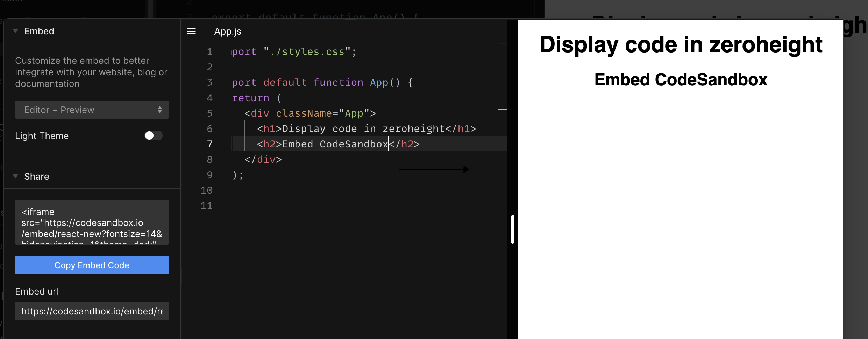Click the iframe embed code text box
The height and width of the screenshot is (339, 868).
click(x=92, y=222)
